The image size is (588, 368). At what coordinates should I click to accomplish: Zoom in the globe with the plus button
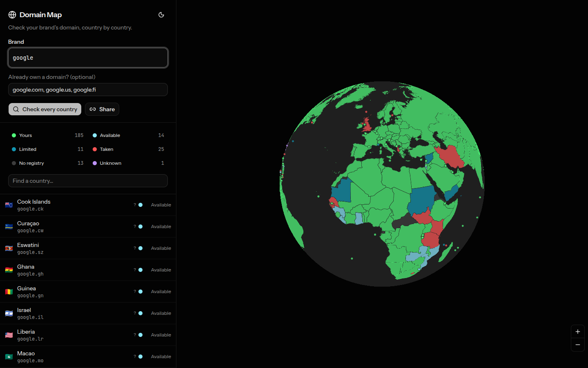(x=578, y=332)
